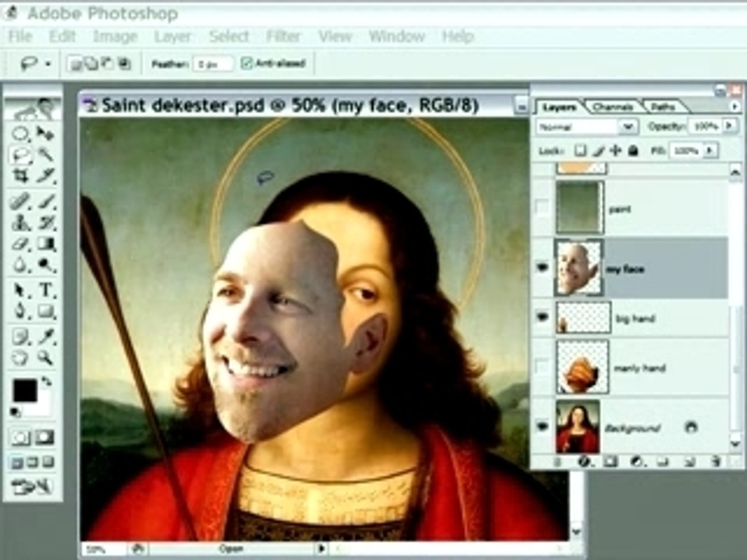The image size is (747, 560).
Task: Open the Layer menu
Action: 173,36
